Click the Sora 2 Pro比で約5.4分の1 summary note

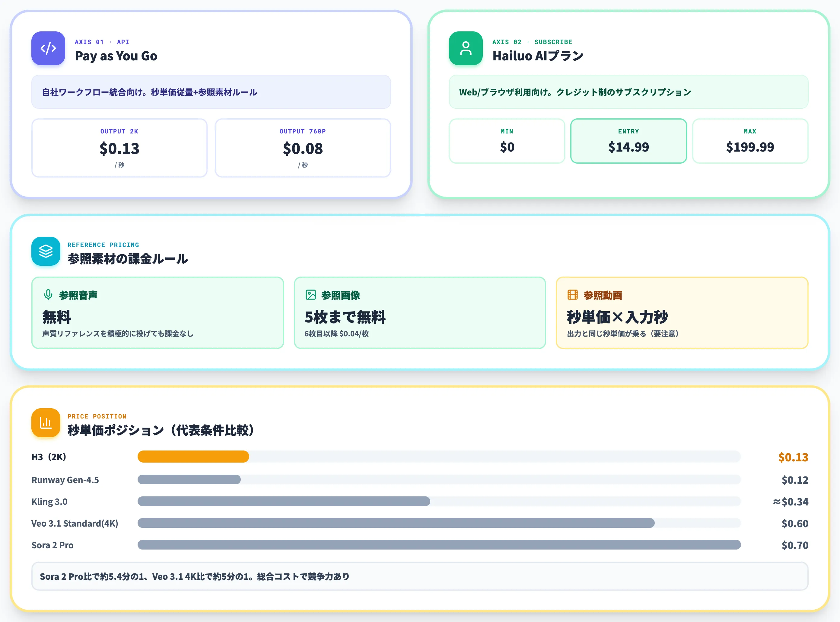pos(420,576)
